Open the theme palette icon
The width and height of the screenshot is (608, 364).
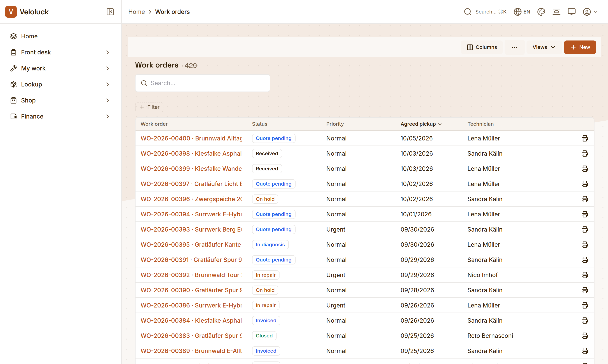541,12
